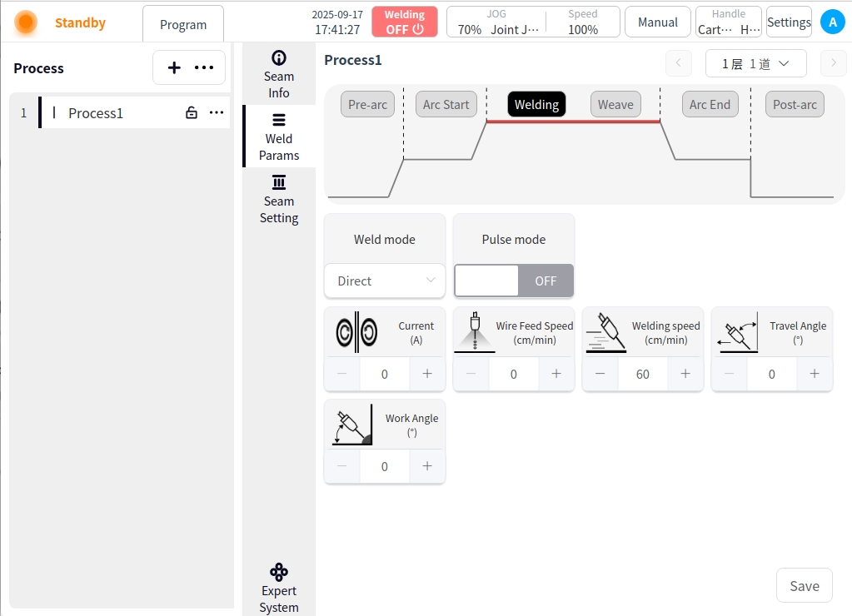Open the layer and pass dropdown
The height and width of the screenshot is (616, 852).
(755, 63)
